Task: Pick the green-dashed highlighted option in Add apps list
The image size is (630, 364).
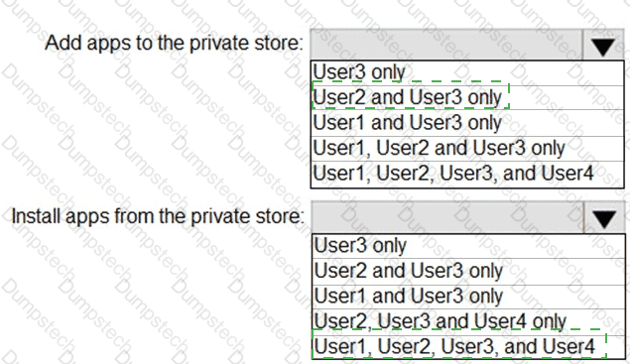Action: [x=411, y=95]
